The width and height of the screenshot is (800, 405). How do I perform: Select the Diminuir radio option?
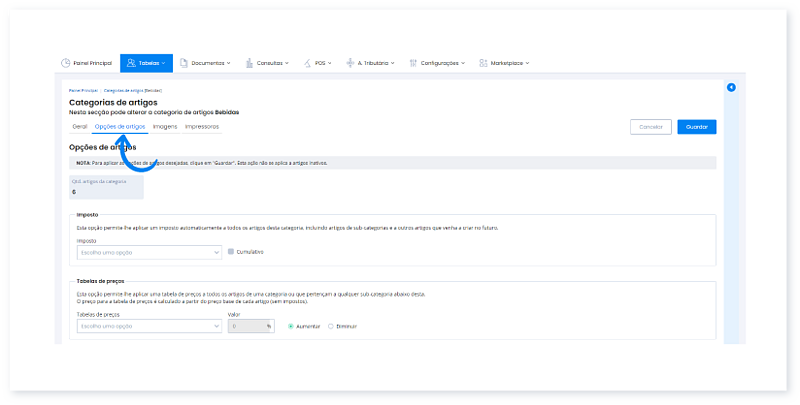click(331, 326)
